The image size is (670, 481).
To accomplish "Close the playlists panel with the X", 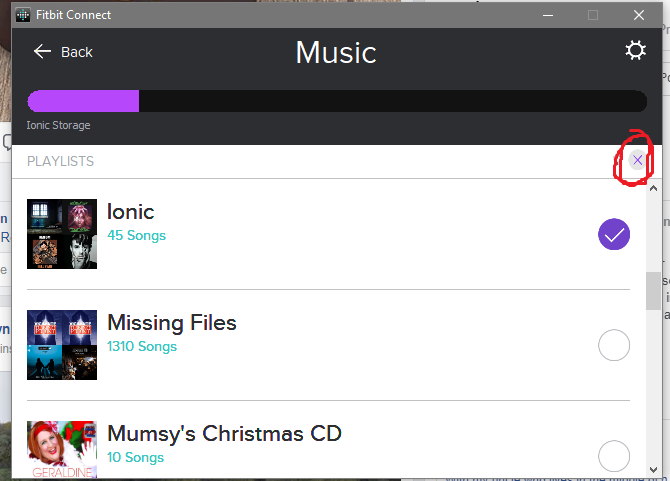I will point(638,160).
